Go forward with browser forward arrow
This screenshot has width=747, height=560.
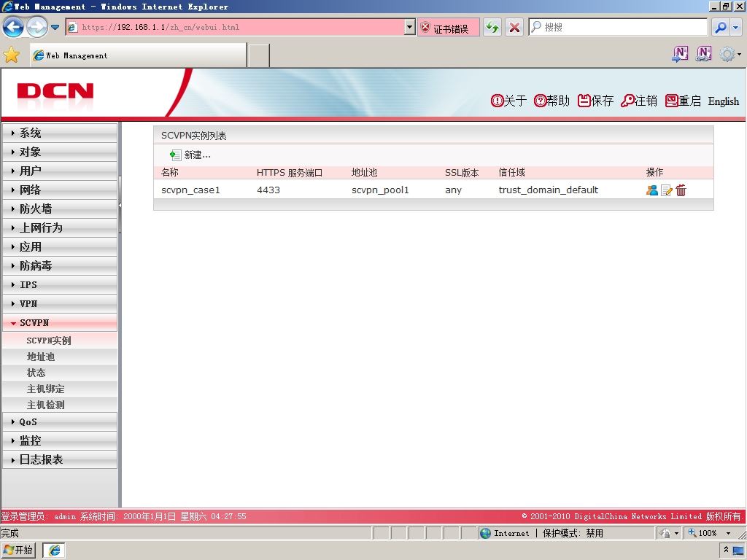(36, 27)
